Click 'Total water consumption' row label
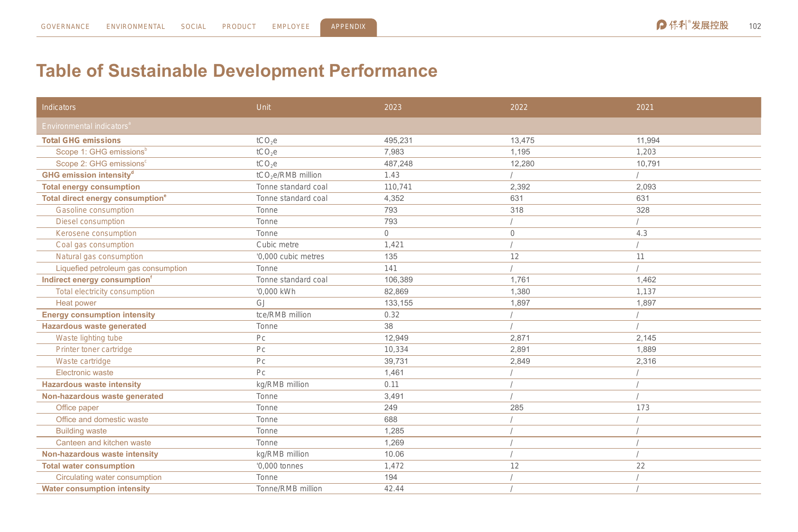 (x=88, y=466)
